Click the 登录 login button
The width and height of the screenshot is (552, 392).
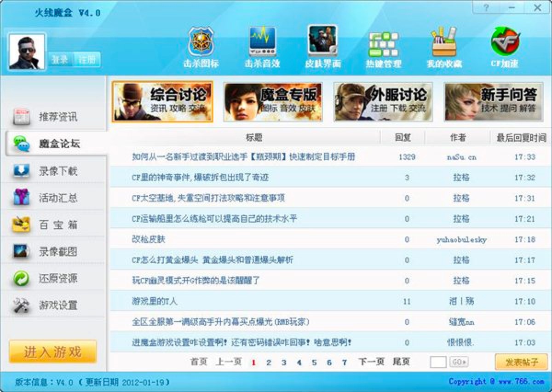pos(60,60)
